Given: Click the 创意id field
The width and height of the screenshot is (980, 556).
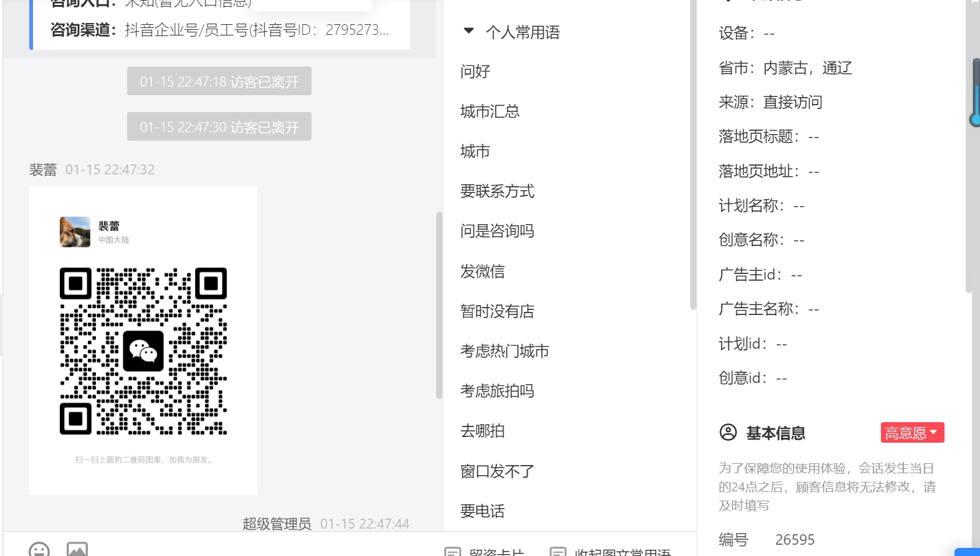Looking at the screenshot, I should pos(753,378).
